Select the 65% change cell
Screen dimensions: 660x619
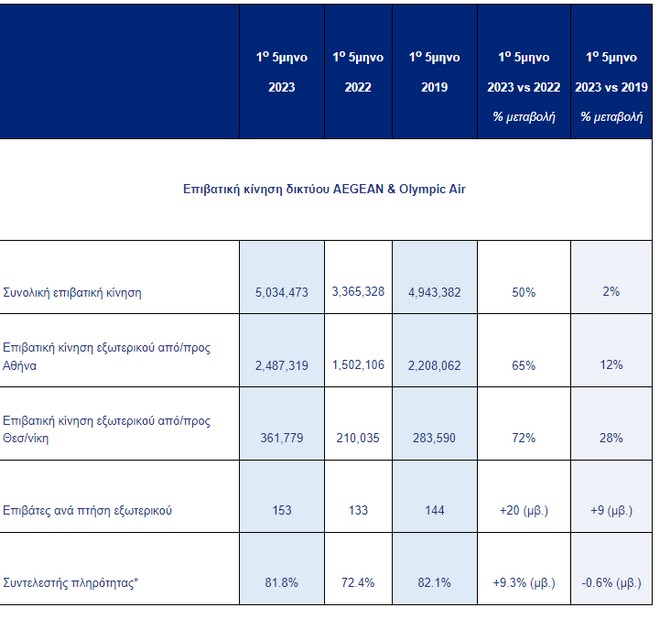pos(523,367)
